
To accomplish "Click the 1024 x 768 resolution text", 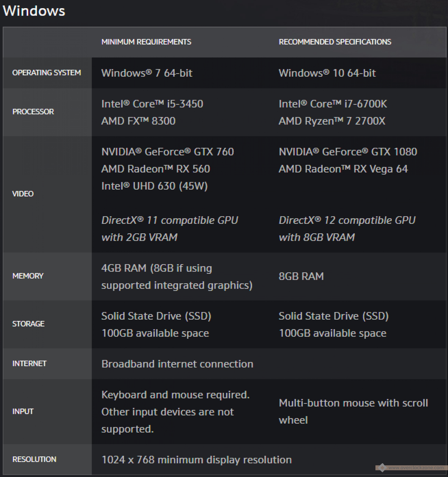I will coord(196,460).
